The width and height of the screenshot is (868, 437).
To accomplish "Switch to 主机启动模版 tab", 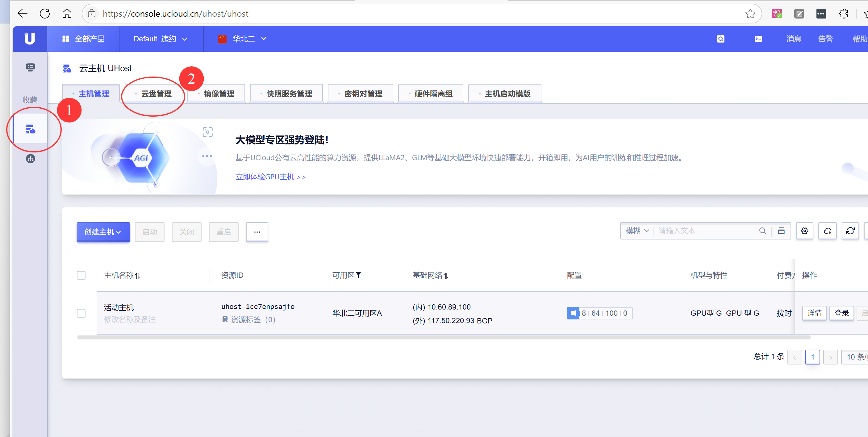I will click(505, 94).
